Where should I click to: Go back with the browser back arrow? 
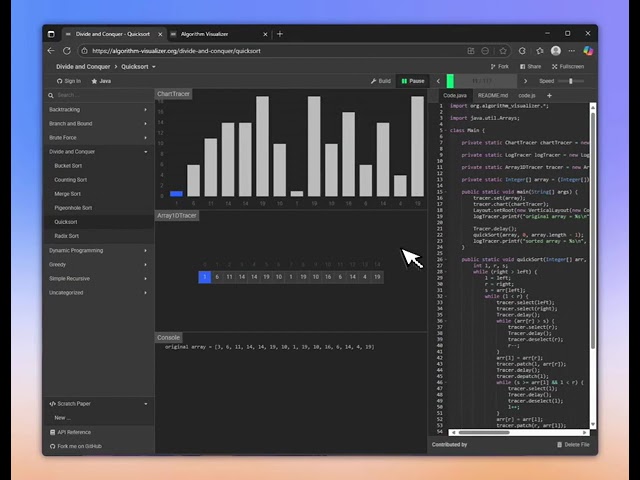[51, 51]
